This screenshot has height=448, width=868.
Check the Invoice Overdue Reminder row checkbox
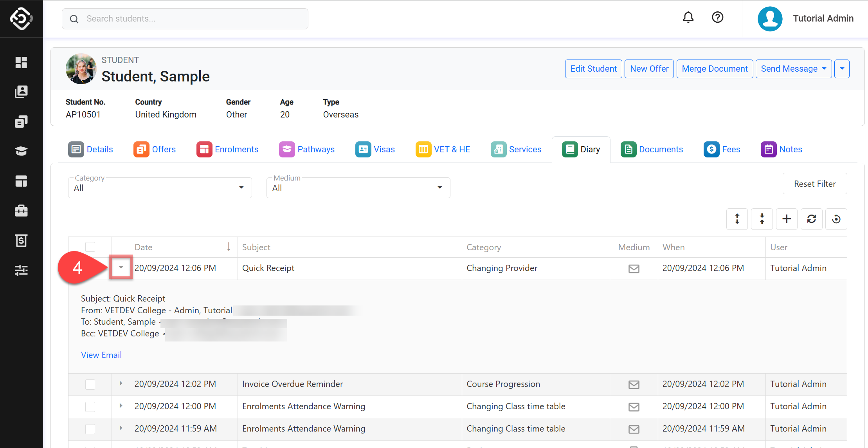(90, 385)
